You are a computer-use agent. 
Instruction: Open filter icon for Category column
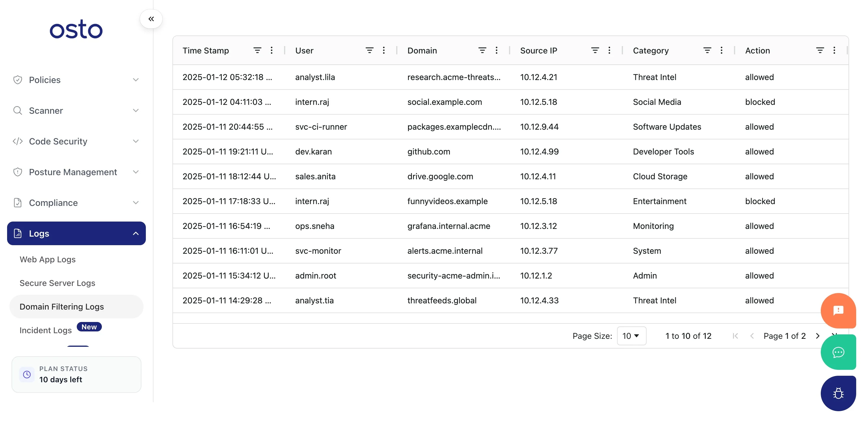coord(707,50)
